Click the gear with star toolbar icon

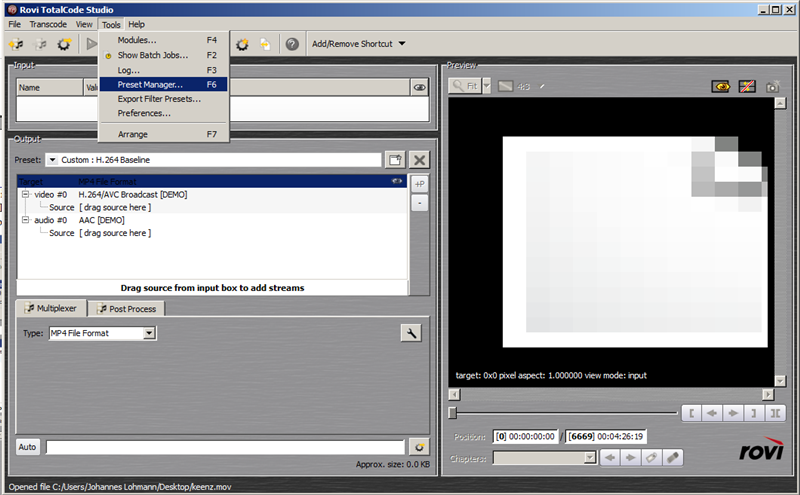tap(242, 44)
